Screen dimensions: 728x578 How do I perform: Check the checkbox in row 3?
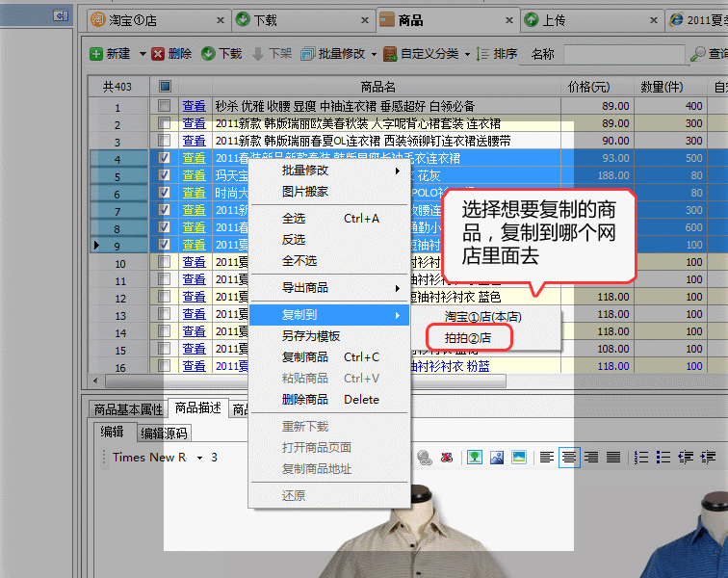[x=164, y=141]
